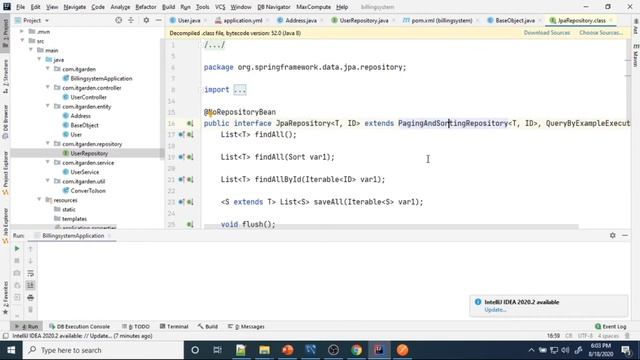640x360 pixels.
Task: Switch to application.yml tab
Action: tap(242, 20)
